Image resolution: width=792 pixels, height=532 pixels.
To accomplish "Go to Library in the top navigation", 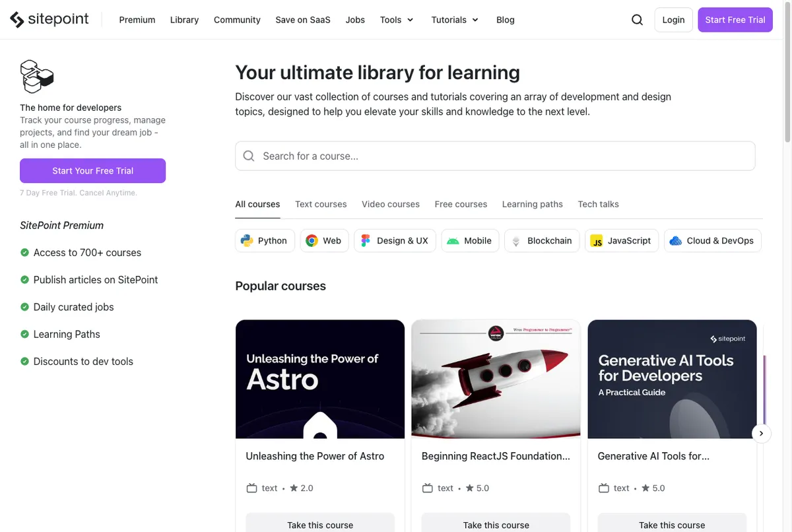I will pos(184,20).
